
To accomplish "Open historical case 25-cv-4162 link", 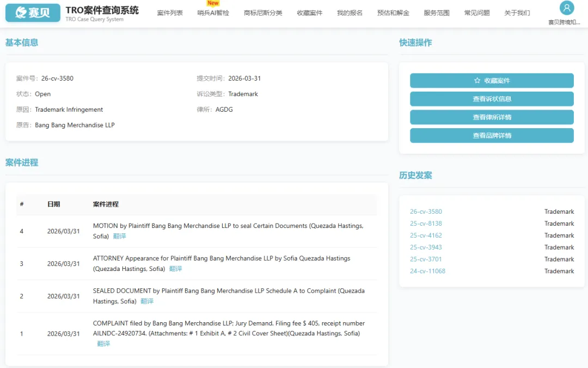I will point(426,236).
